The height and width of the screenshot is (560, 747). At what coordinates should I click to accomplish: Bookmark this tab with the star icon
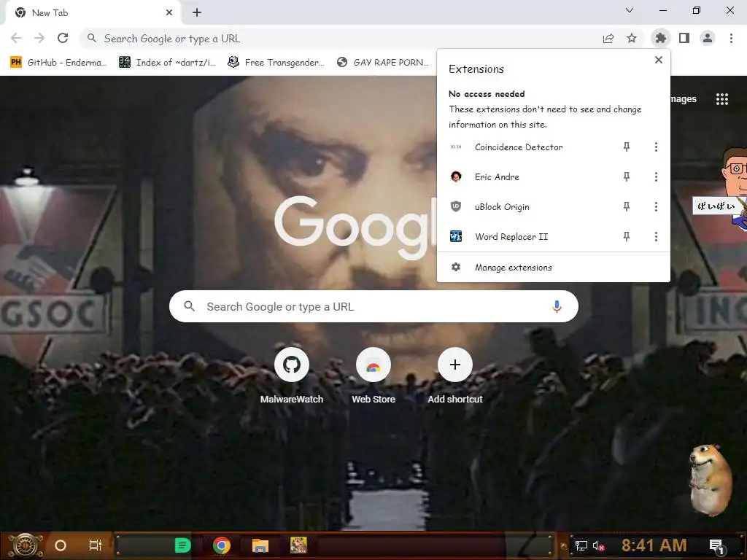632,38
